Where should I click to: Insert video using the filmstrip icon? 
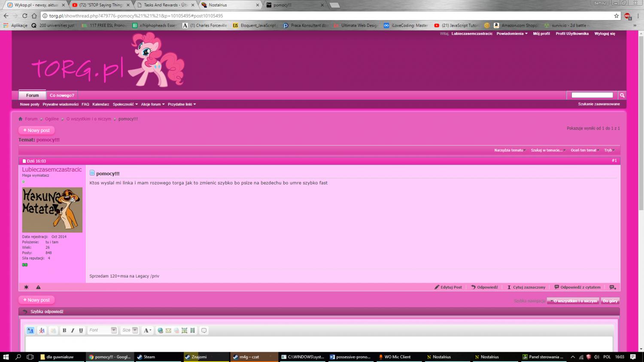click(x=192, y=330)
